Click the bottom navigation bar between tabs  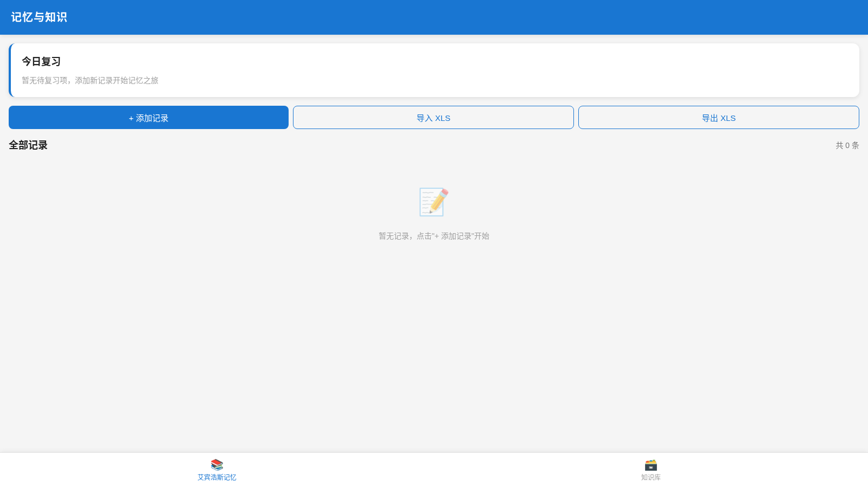[x=434, y=470]
